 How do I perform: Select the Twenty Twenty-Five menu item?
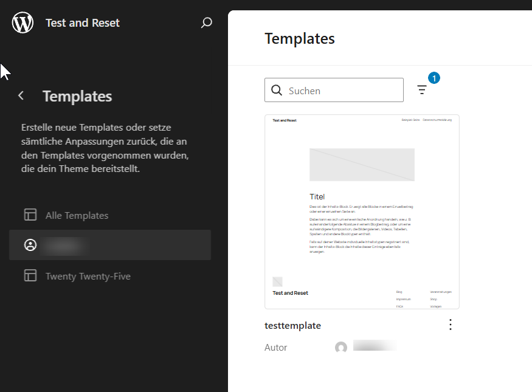[x=88, y=276]
